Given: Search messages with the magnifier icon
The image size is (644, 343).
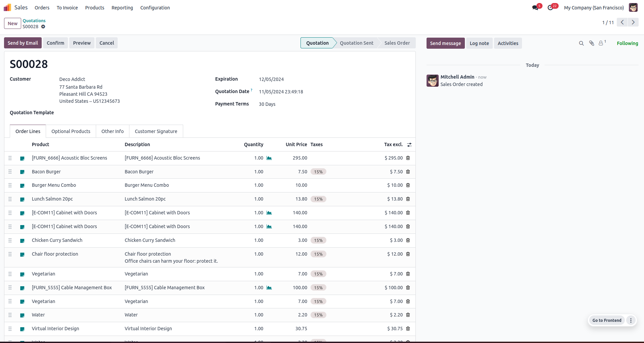Looking at the screenshot, I should (581, 43).
